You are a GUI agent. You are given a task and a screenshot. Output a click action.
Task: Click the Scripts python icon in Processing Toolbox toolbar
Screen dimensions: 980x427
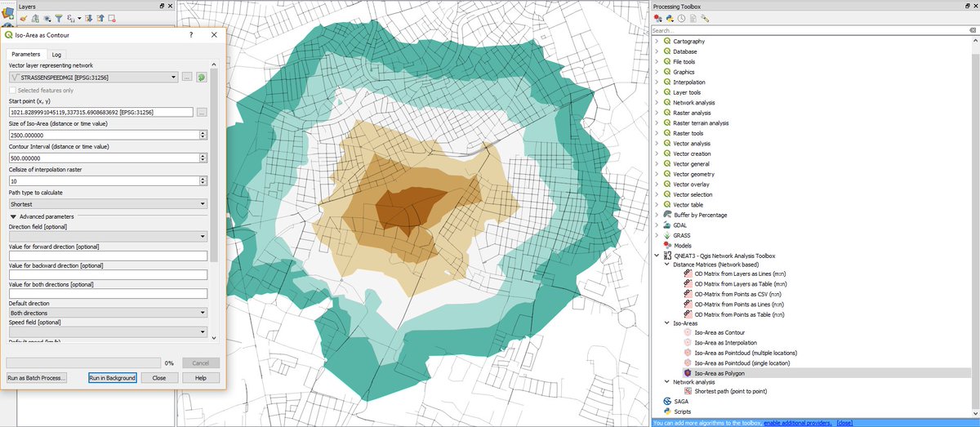pyautogui.click(x=670, y=18)
